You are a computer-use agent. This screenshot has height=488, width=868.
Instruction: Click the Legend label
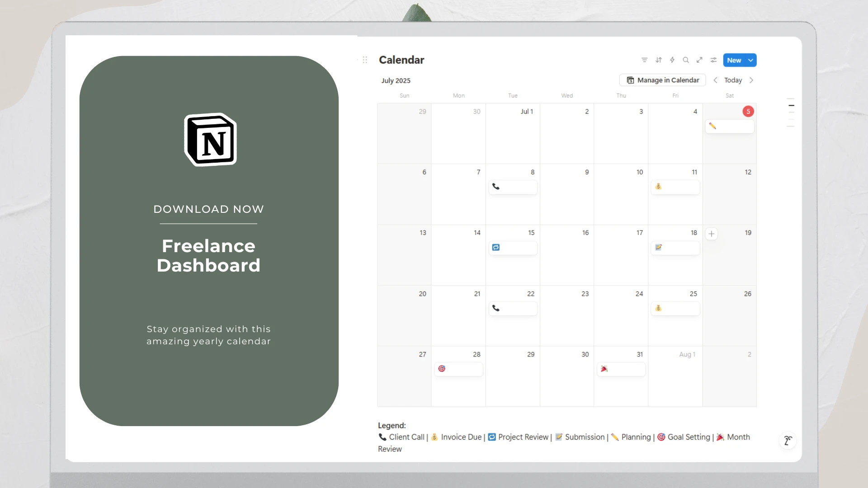coord(392,425)
